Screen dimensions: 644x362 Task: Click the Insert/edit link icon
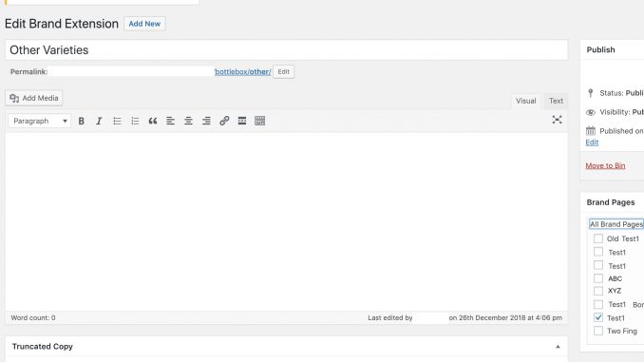pos(224,121)
